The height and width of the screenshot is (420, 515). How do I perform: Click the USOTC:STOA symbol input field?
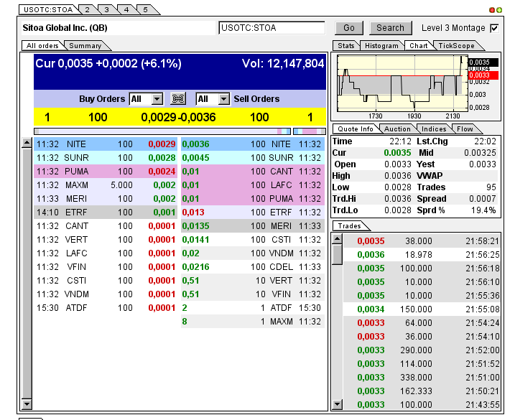(272, 28)
